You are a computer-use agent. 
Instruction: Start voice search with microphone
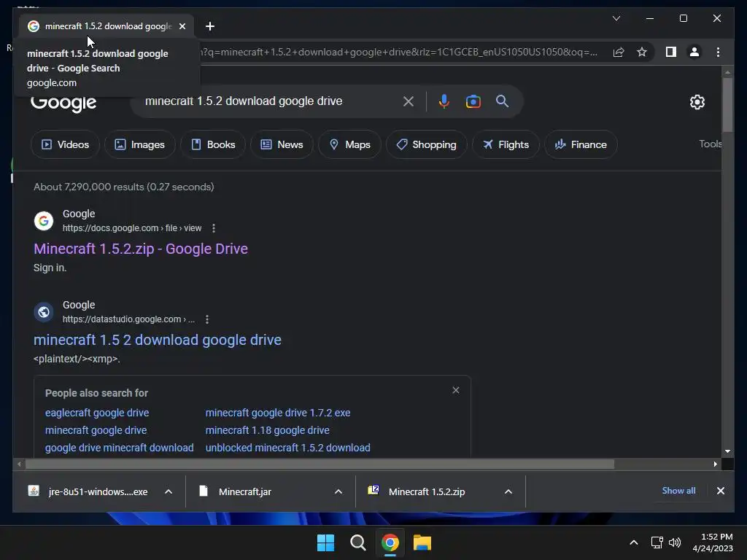pyautogui.click(x=444, y=101)
